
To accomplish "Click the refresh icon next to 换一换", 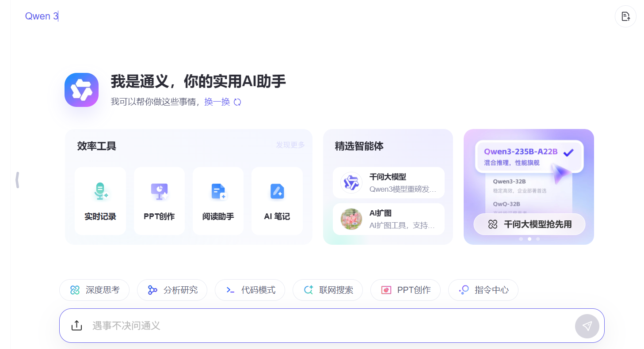I will [237, 102].
